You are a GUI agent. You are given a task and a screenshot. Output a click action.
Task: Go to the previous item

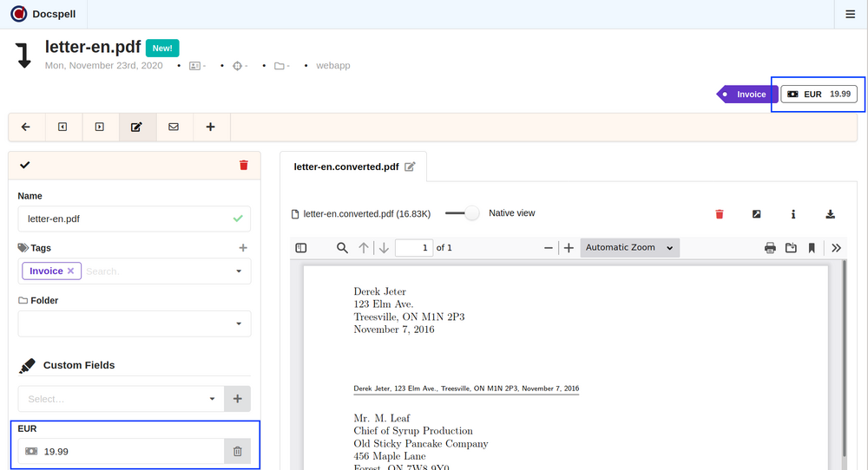coord(62,127)
